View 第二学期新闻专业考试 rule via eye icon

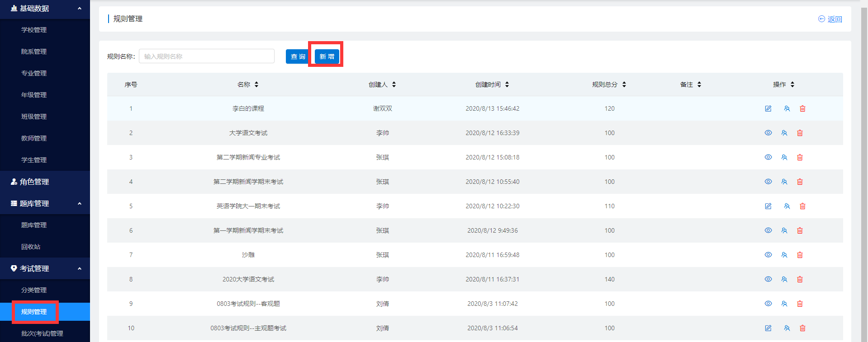coord(768,157)
